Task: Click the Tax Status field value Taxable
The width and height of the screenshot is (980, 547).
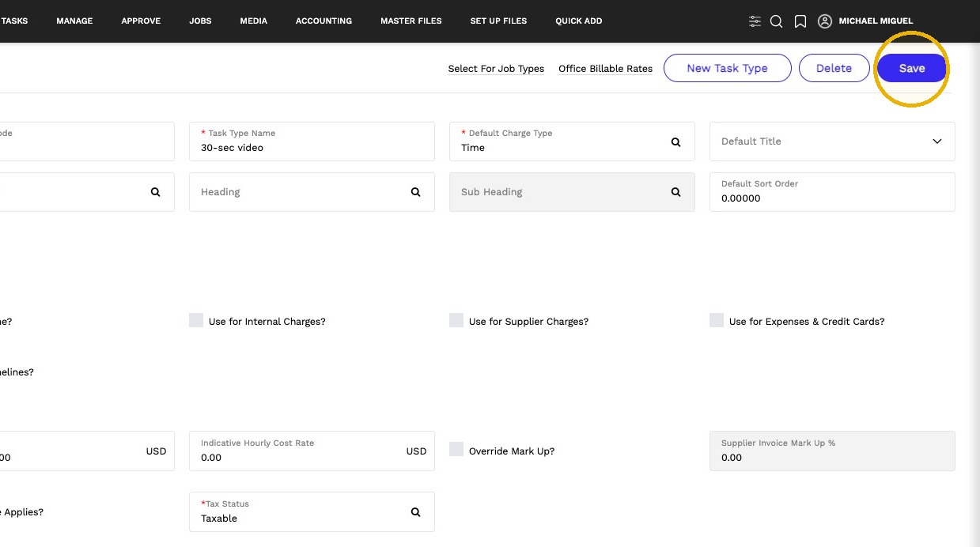Action: click(x=219, y=519)
